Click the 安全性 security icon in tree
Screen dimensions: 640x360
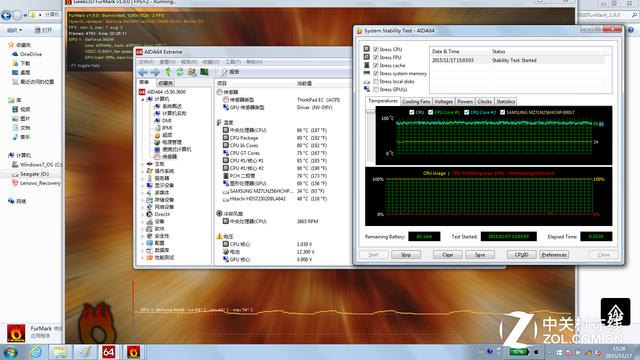point(150,236)
